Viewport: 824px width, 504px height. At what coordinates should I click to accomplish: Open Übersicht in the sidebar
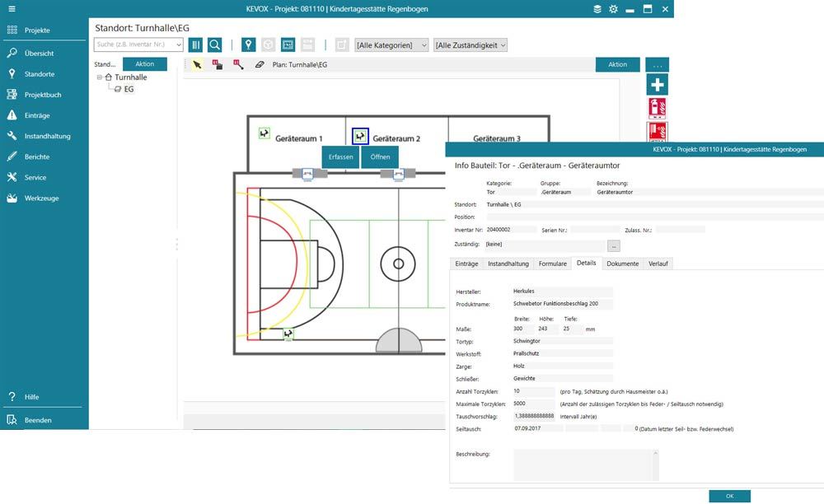pos(39,53)
